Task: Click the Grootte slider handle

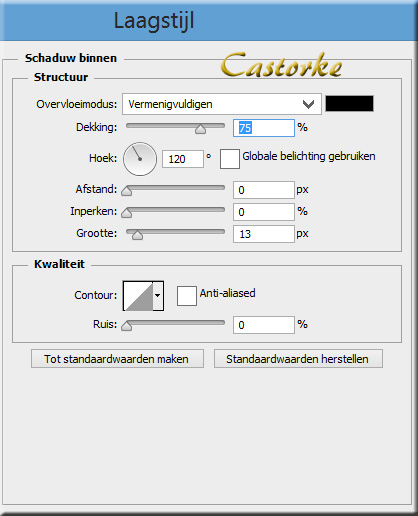Action: tap(137, 235)
